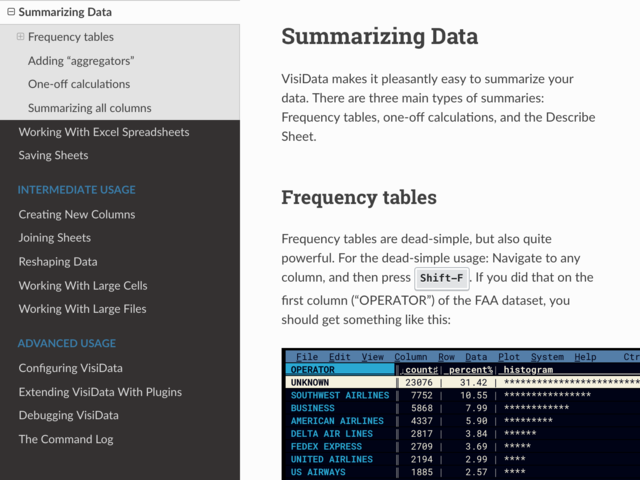
Task: Click percent value 2.57
Action: pyautogui.click(x=476, y=472)
